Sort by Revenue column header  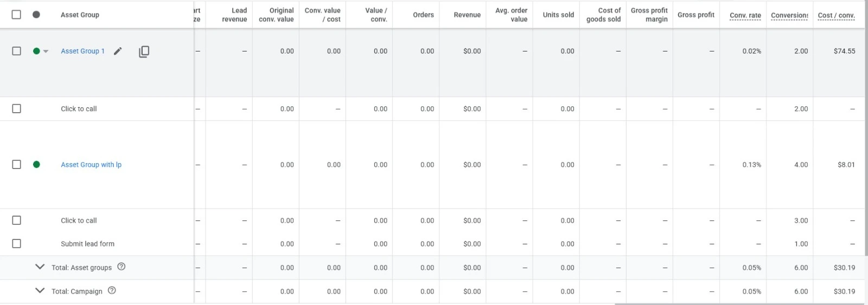467,15
